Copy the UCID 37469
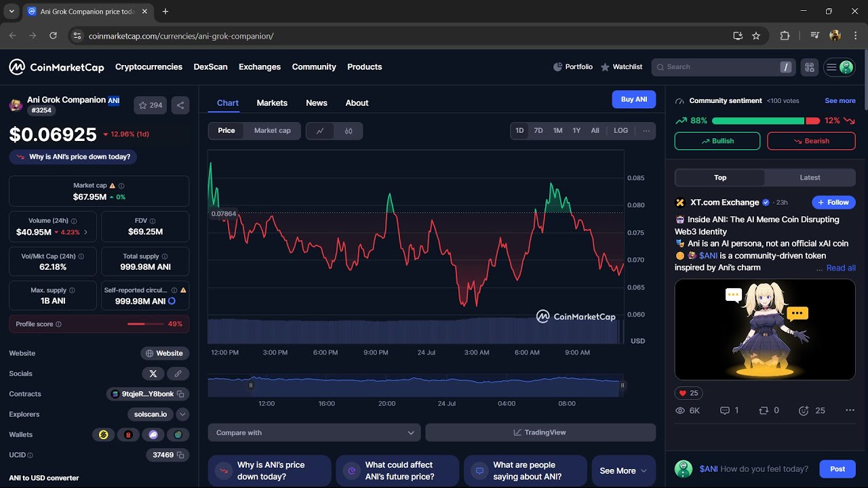This screenshot has height=488, width=868. pos(180,455)
